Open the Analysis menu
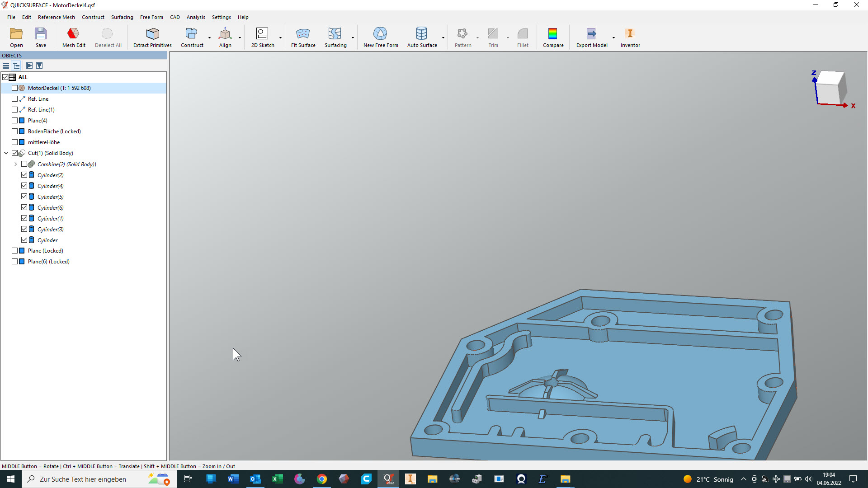 (195, 17)
